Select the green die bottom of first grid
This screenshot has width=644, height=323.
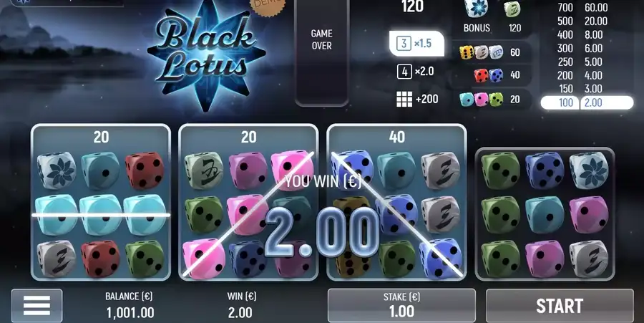tap(145, 259)
